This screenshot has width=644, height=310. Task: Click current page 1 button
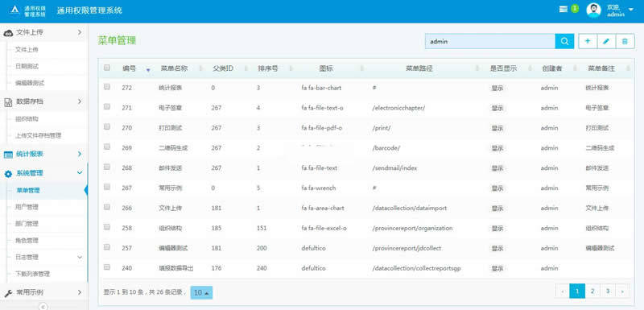click(x=577, y=291)
